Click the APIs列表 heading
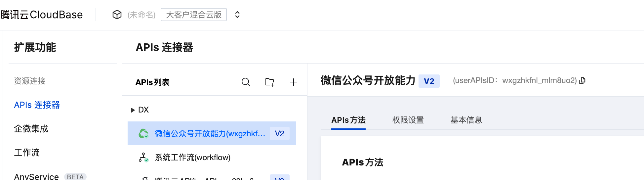This screenshot has width=644, height=180. (152, 82)
